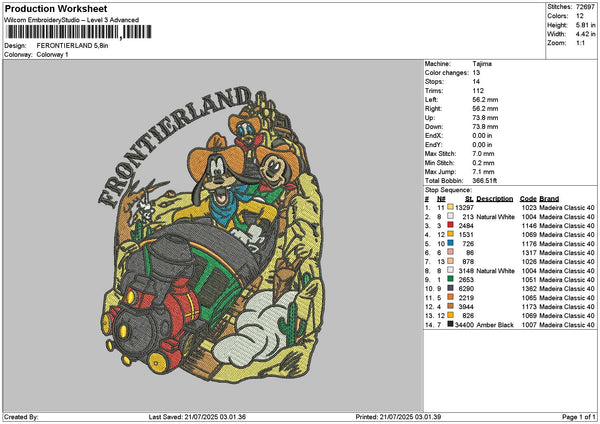Choose the green swatch for code 1051
The width and height of the screenshot is (600, 424).
click(450, 279)
